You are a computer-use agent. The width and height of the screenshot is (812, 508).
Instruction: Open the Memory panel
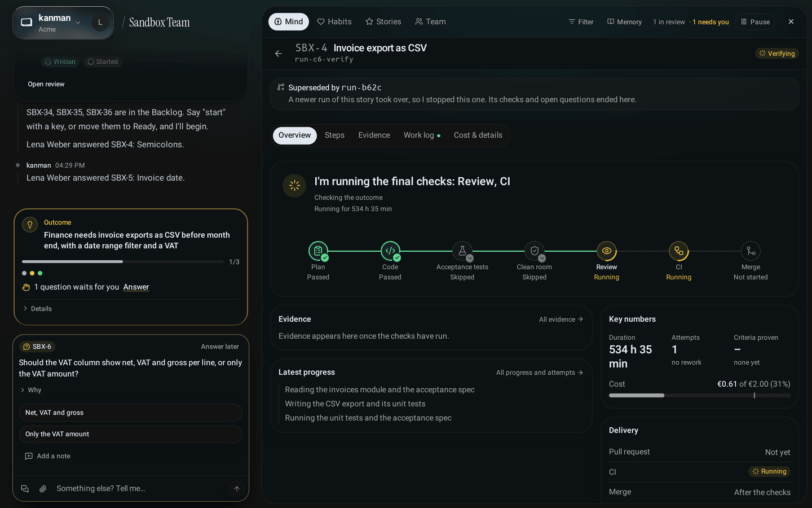point(624,22)
